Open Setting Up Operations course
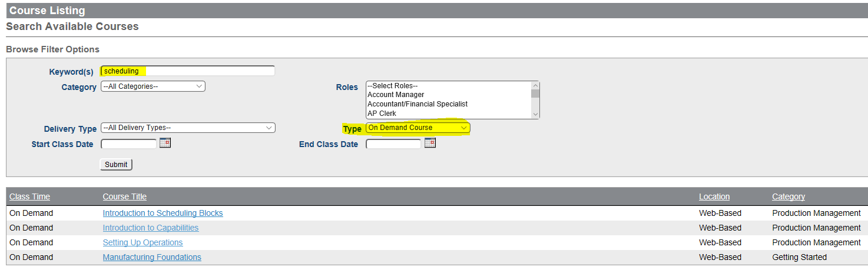 pyautogui.click(x=143, y=242)
